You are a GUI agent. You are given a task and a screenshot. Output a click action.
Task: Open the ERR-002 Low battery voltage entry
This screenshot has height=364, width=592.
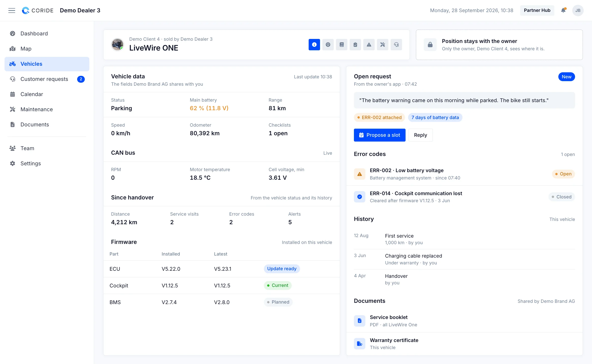pos(464,174)
